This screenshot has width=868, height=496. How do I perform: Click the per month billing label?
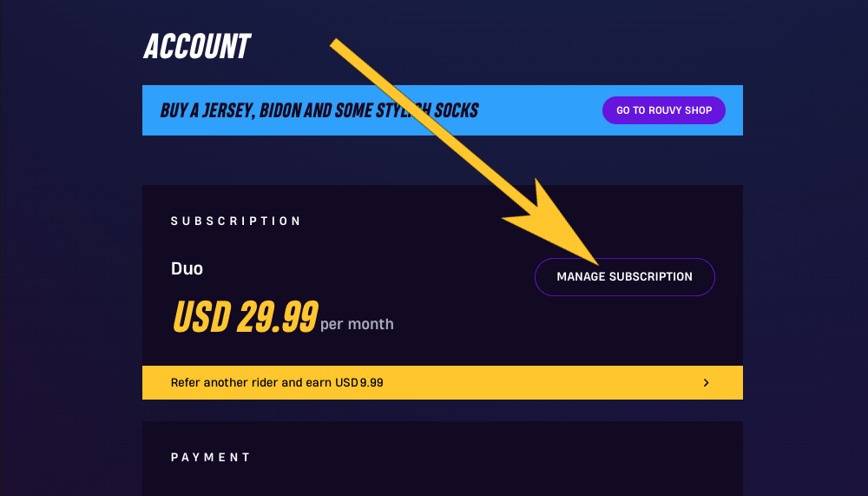click(x=357, y=324)
